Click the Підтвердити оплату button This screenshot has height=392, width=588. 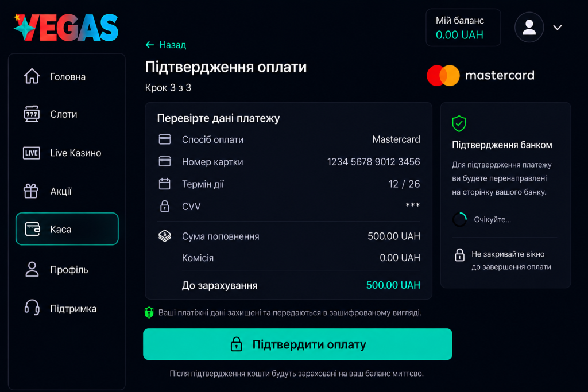[297, 344]
